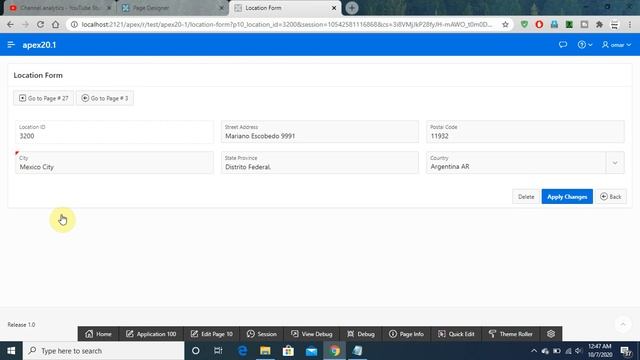Click the green shield extension icon

tap(524, 24)
